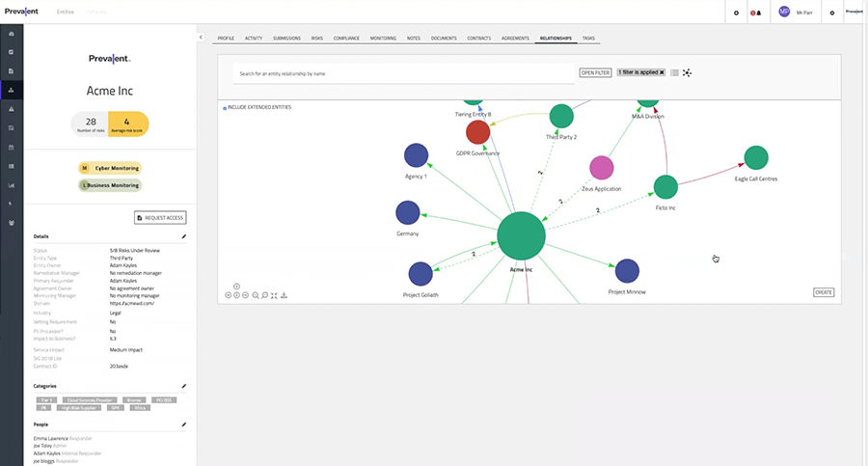
Task: Open the list view sidebar icon
Action: click(11, 166)
